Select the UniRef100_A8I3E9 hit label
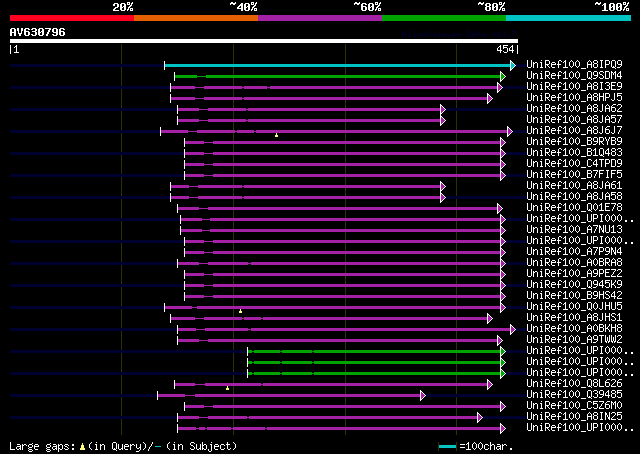 (x=574, y=86)
